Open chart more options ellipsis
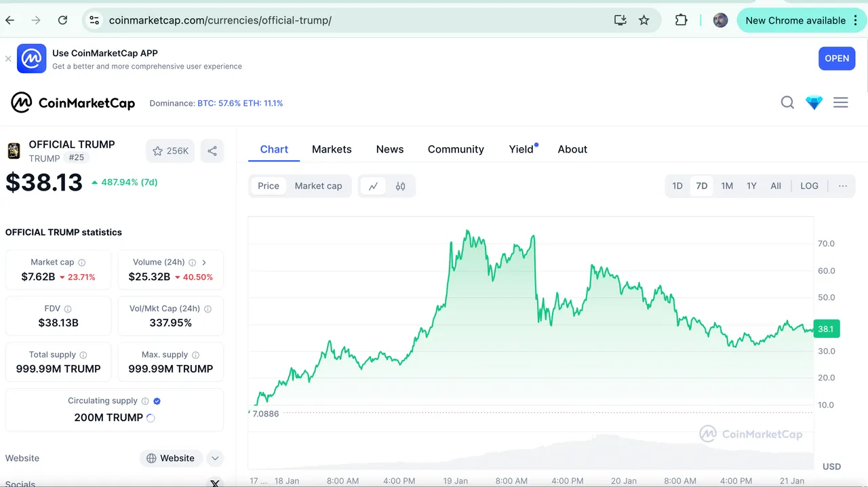 pyautogui.click(x=843, y=186)
